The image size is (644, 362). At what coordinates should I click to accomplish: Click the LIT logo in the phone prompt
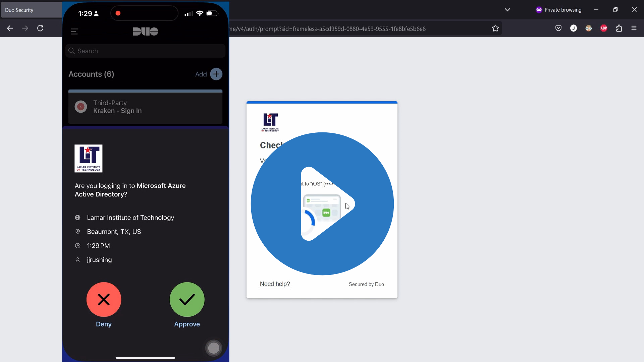pyautogui.click(x=89, y=159)
